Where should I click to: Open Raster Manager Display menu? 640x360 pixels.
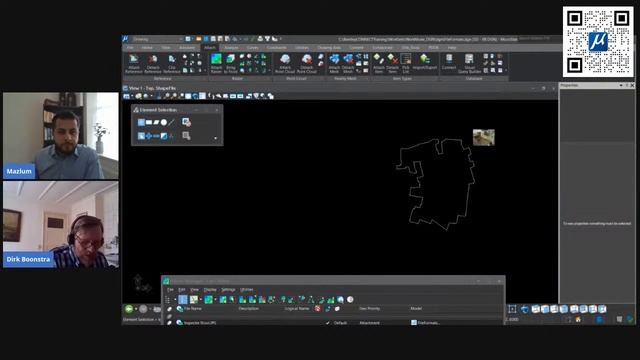coord(210,290)
